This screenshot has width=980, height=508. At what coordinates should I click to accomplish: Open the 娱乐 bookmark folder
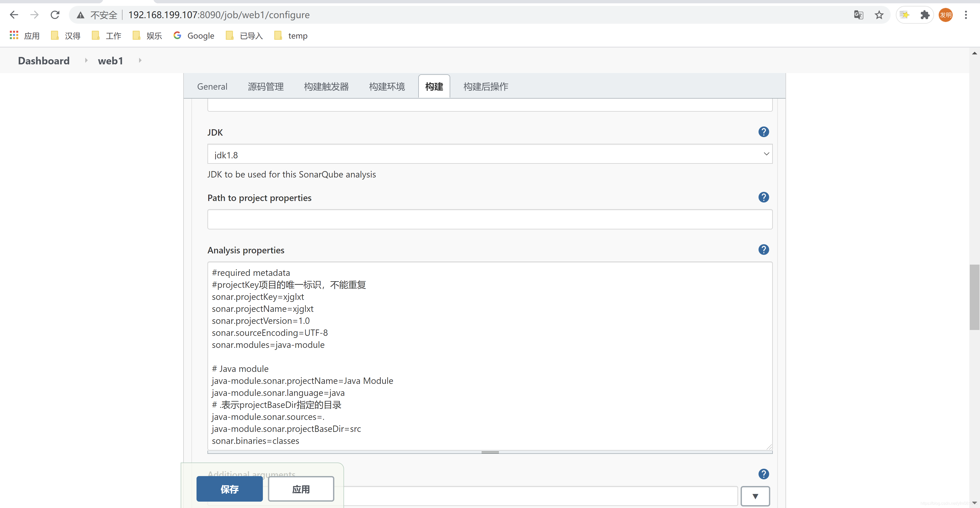[147, 36]
